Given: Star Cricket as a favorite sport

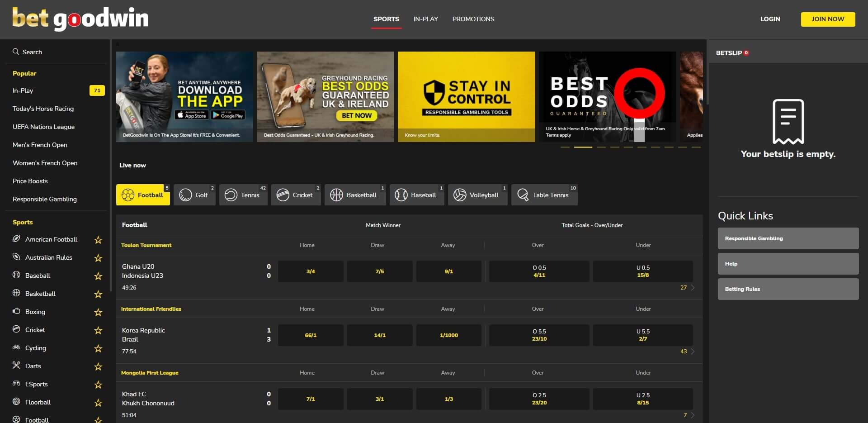Looking at the screenshot, I should [98, 330].
